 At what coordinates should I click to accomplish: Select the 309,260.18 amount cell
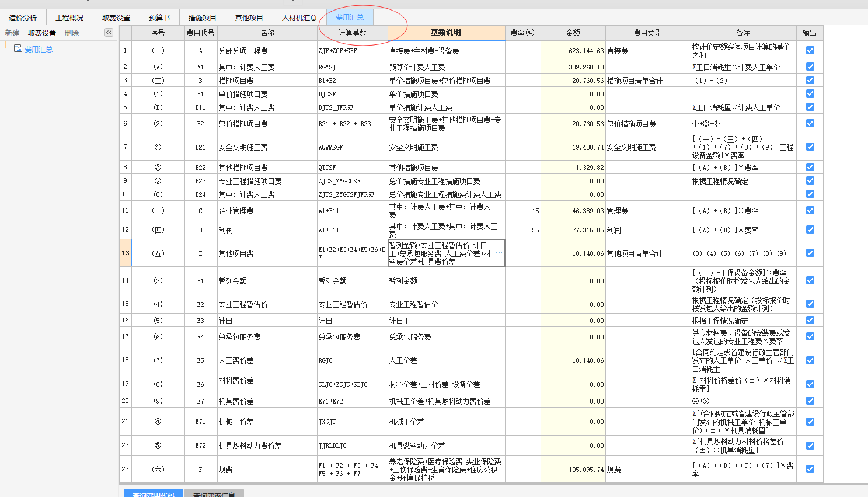point(573,67)
